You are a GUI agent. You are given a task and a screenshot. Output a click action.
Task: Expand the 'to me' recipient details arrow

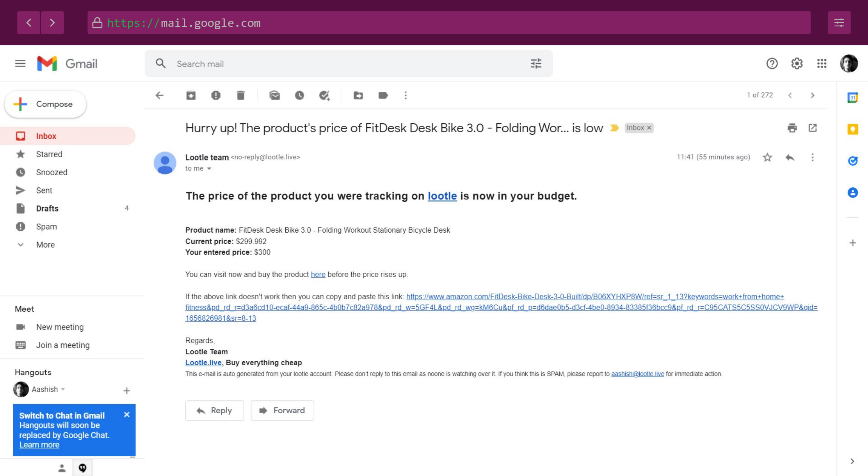point(209,169)
